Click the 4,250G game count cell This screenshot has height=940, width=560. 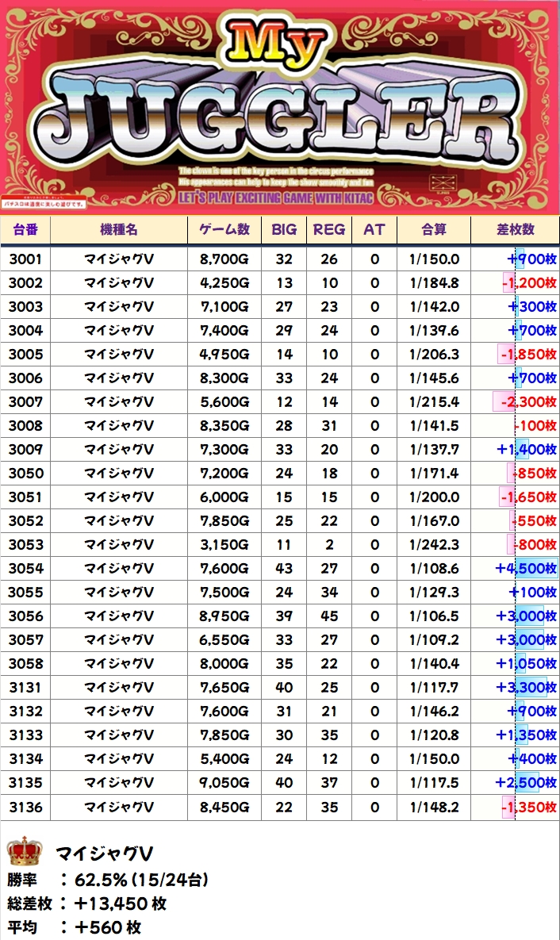(224, 283)
